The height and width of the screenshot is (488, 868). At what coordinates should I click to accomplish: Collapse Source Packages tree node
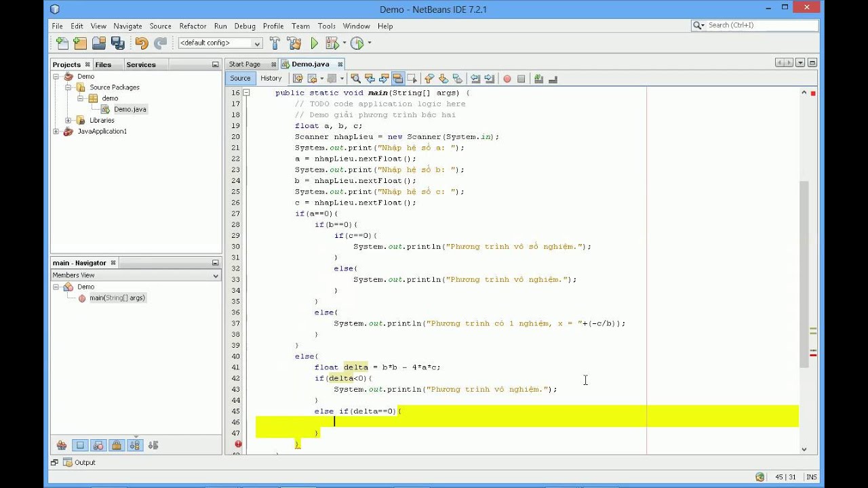(68, 87)
